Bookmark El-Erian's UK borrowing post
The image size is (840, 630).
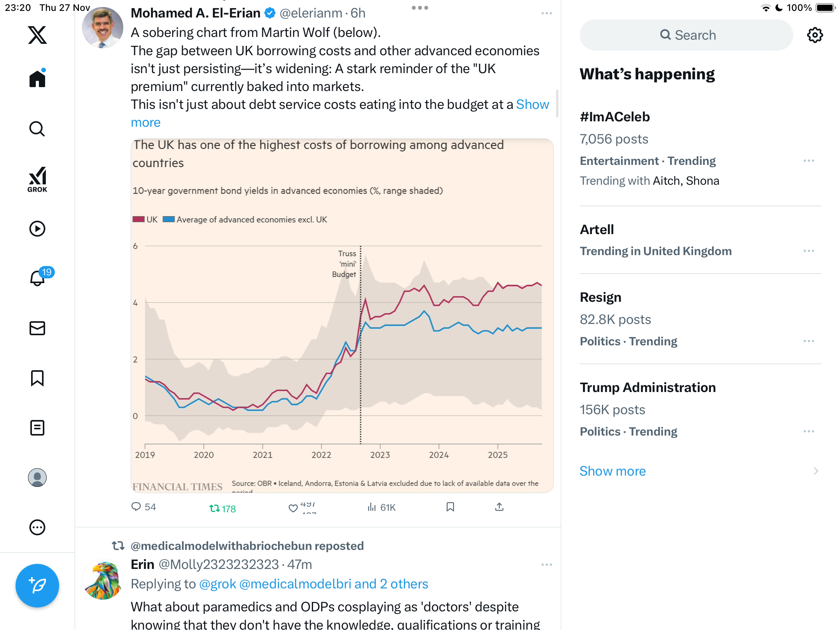450,507
